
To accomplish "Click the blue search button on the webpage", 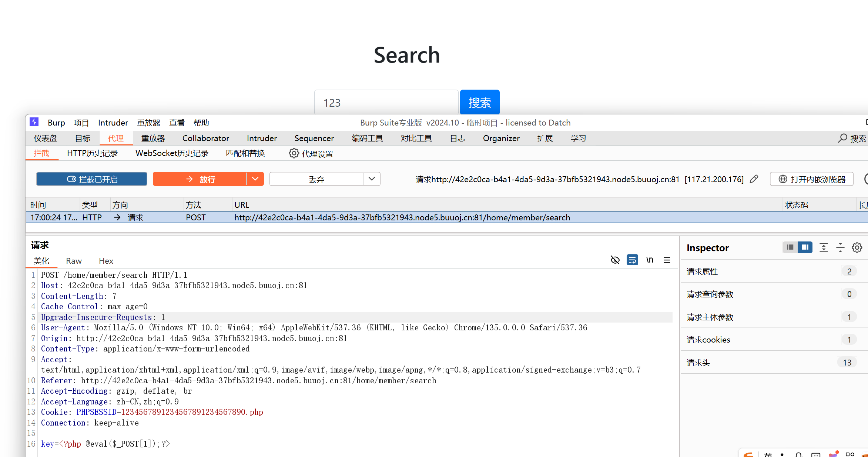I will 479,103.
